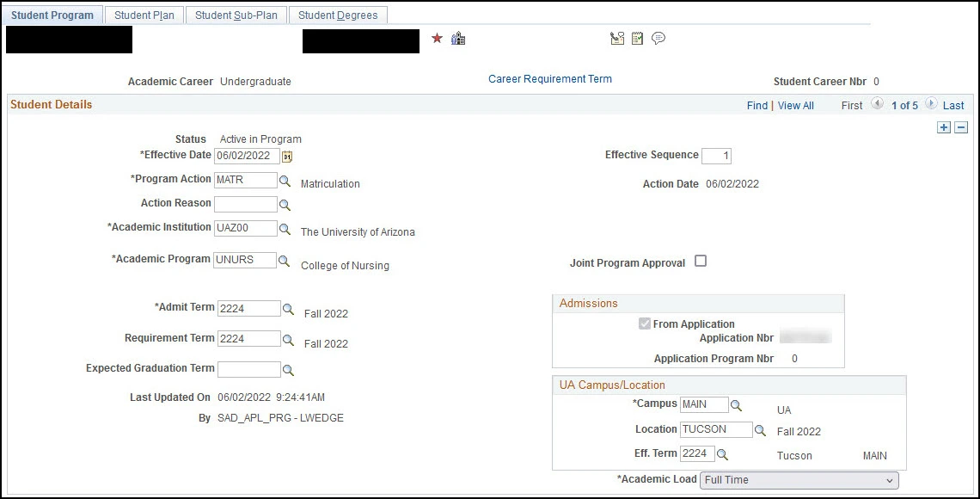Look up Expected Graduation Term values

point(288,370)
